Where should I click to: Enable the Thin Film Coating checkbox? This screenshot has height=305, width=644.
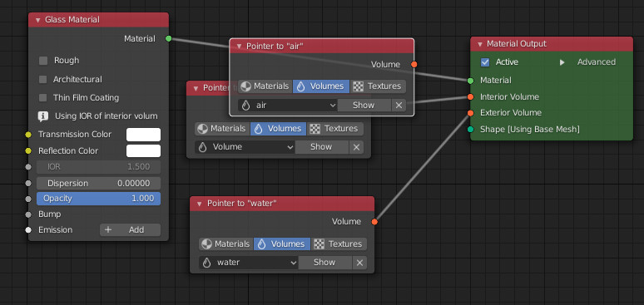click(43, 98)
